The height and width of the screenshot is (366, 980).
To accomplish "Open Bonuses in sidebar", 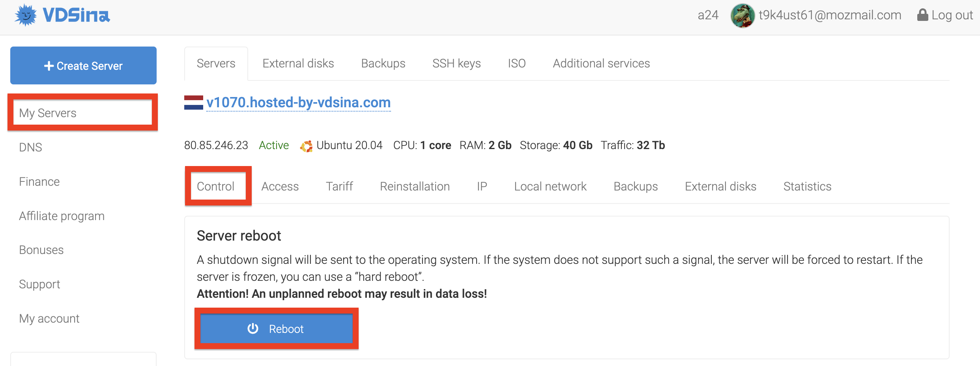I will (41, 250).
